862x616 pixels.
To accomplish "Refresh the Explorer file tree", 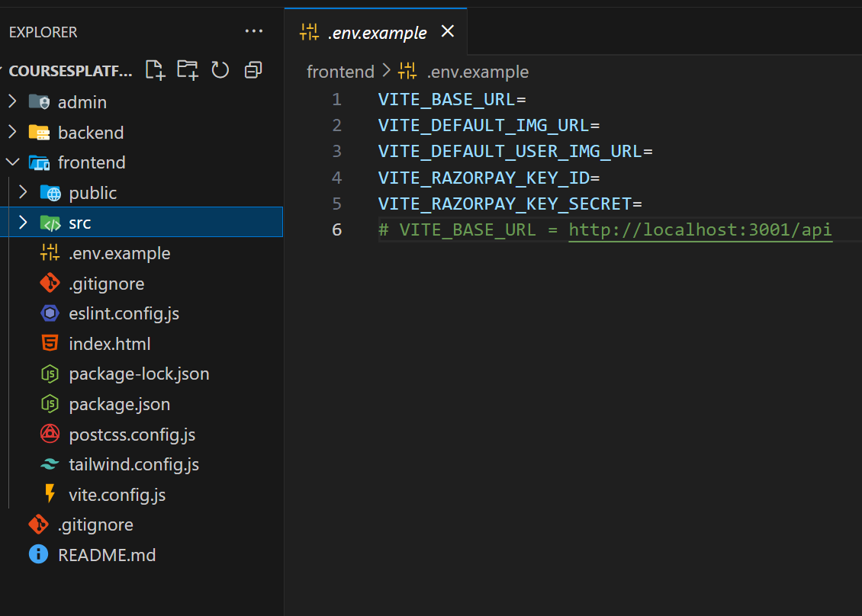I will click(220, 70).
